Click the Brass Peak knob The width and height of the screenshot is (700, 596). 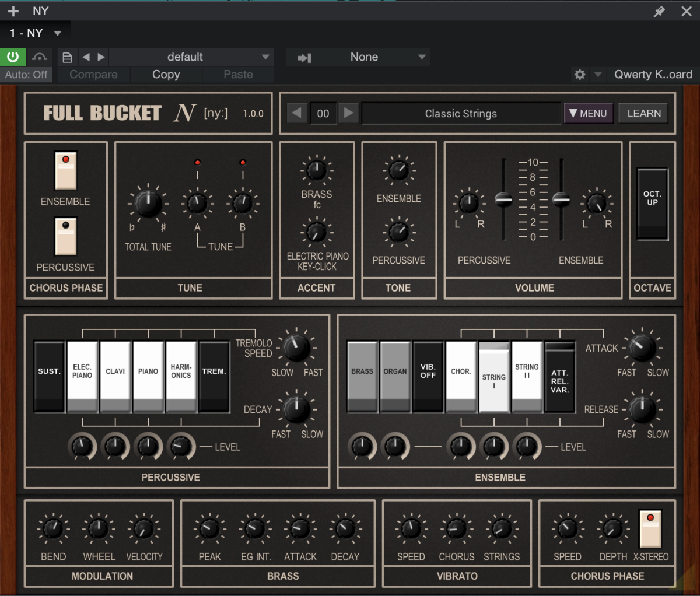pos(209,529)
